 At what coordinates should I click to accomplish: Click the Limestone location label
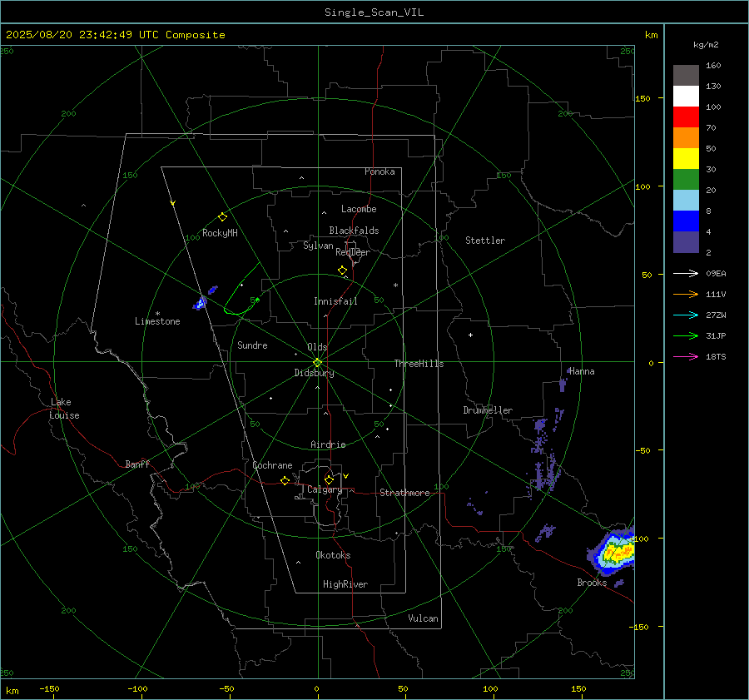pos(157,321)
